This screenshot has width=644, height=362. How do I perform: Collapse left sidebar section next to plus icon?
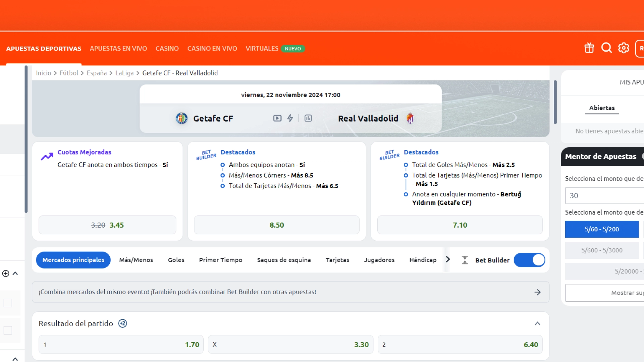(15, 274)
